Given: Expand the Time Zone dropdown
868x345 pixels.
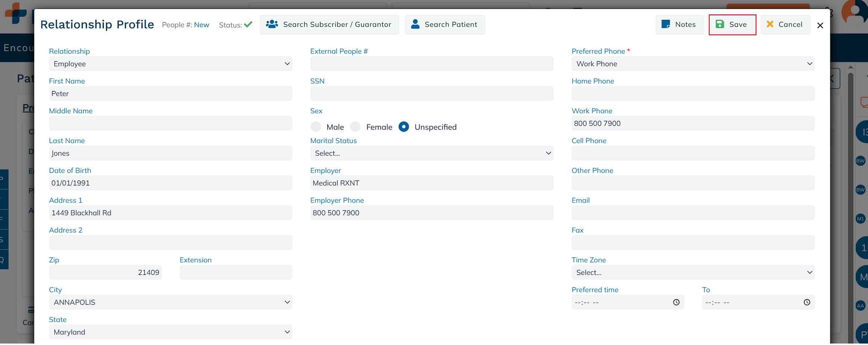Looking at the screenshot, I should [x=693, y=272].
